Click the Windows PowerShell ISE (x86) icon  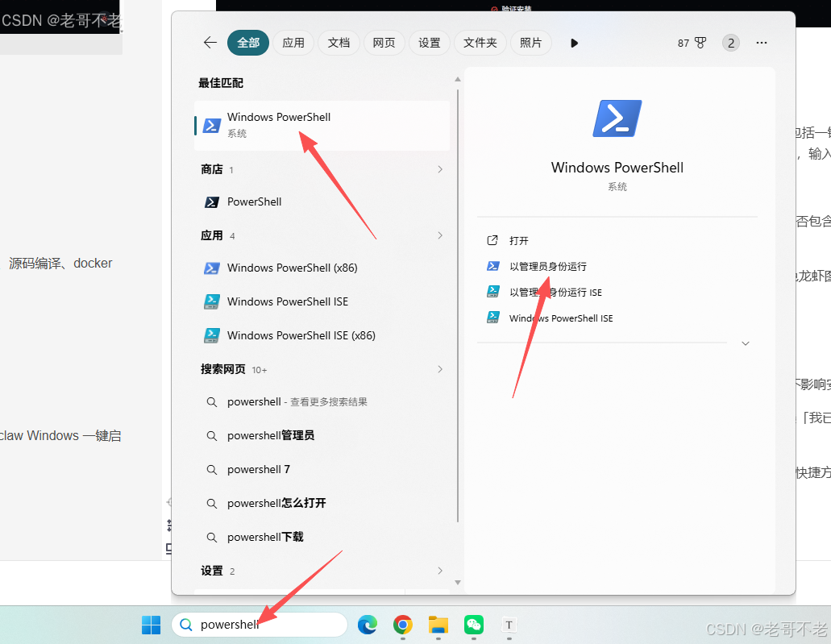[211, 335]
